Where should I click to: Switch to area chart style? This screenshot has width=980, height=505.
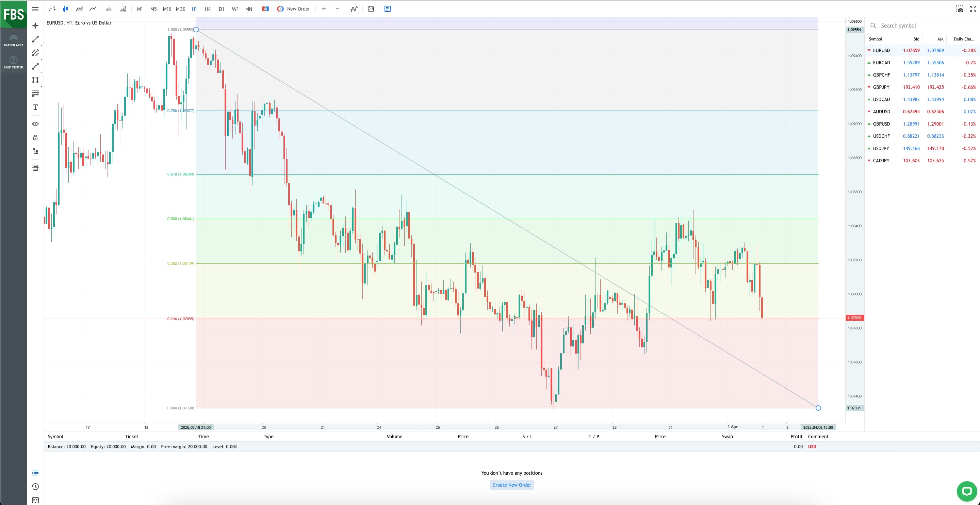[79, 9]
